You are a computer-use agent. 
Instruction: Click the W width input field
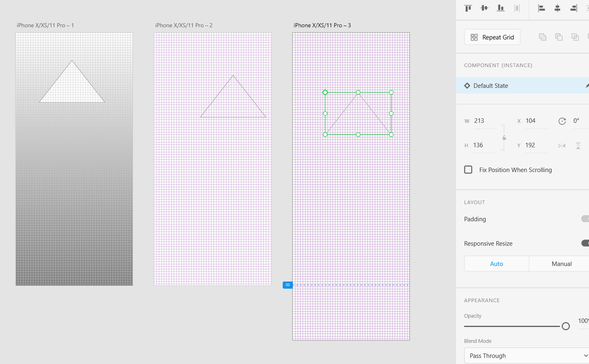click(485, 120)
